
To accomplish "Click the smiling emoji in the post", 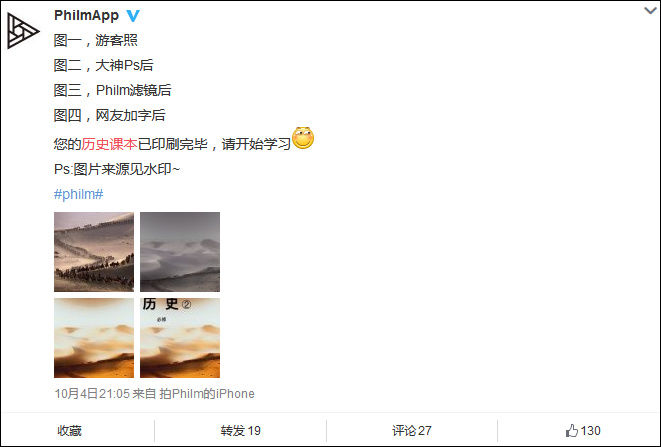I will click(303, 138).
